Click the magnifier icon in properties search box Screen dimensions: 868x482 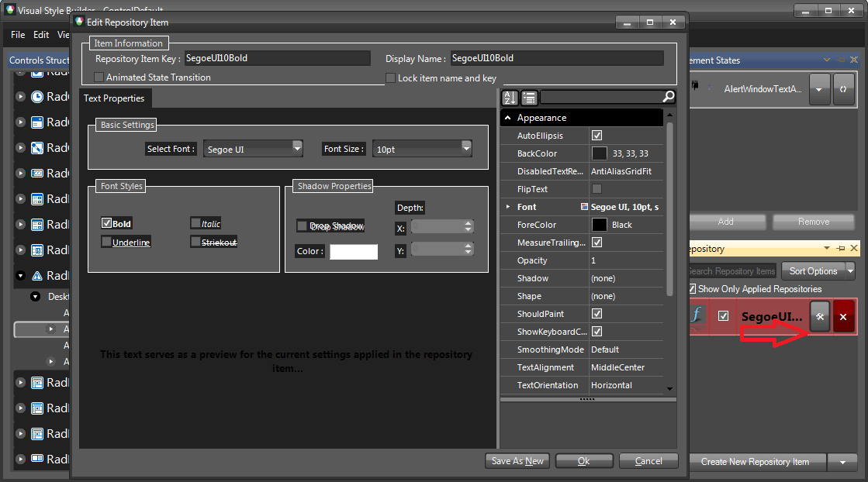pyautogui.click(x=667, y=97)
